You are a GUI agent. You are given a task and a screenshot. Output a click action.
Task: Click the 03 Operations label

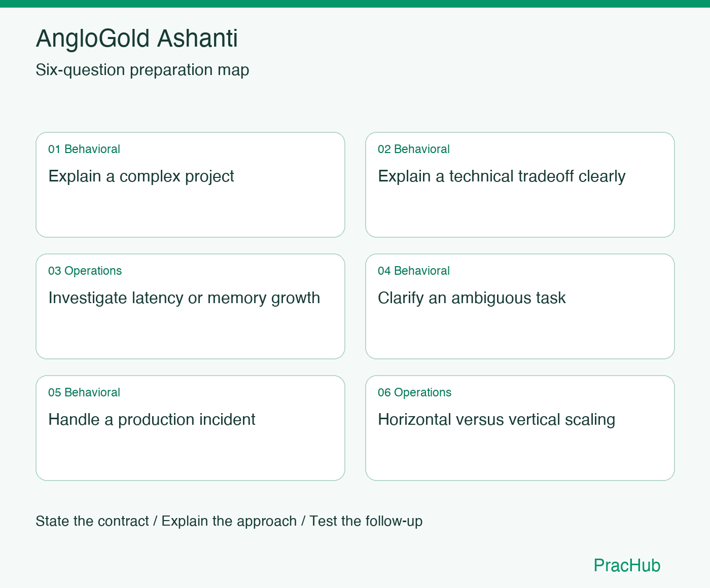pyautogui.click(x=85, y=271)
